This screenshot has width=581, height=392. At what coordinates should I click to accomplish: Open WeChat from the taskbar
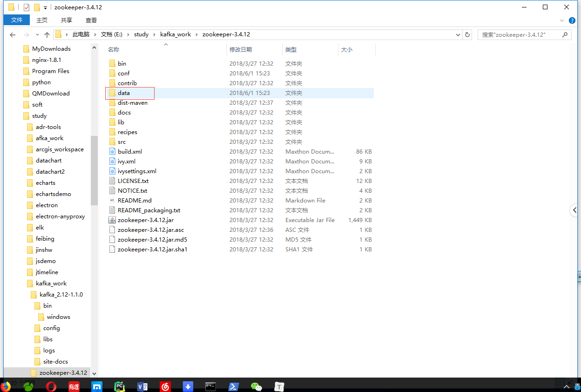(x=256, y=386)
